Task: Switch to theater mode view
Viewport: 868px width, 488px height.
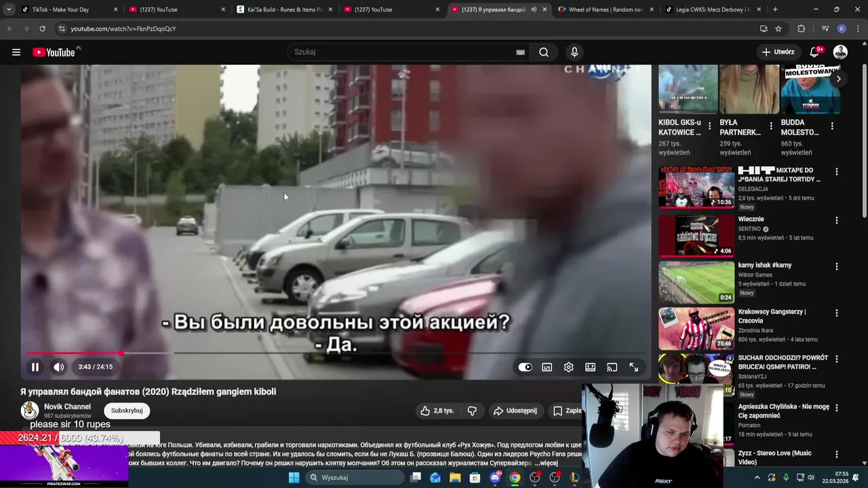Action: 591,367
